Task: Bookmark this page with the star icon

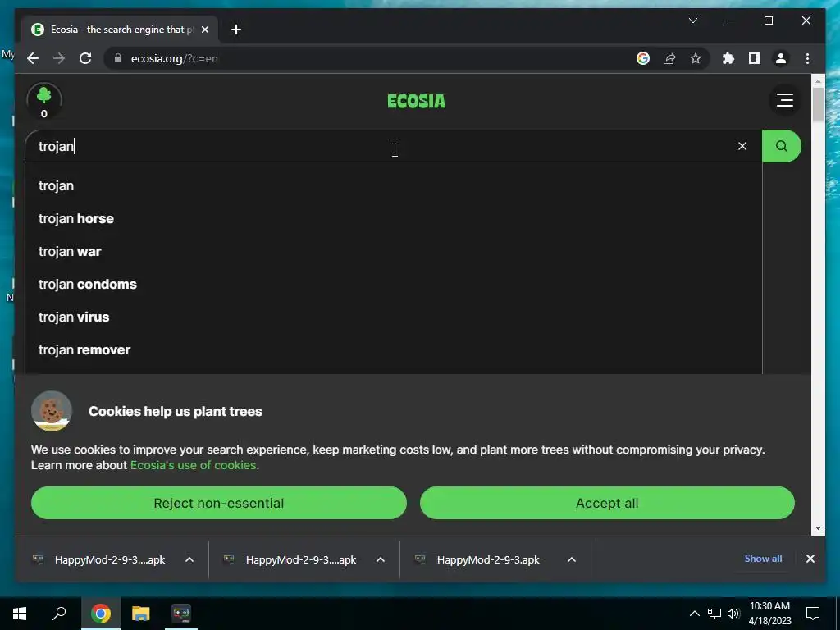Action: (x=696, y=58)
